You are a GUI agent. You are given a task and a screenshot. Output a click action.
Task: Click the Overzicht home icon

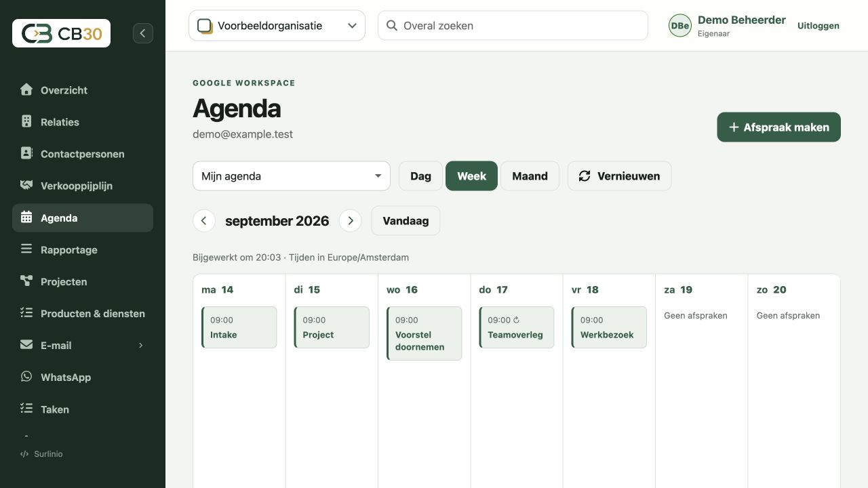coord(26,89)
